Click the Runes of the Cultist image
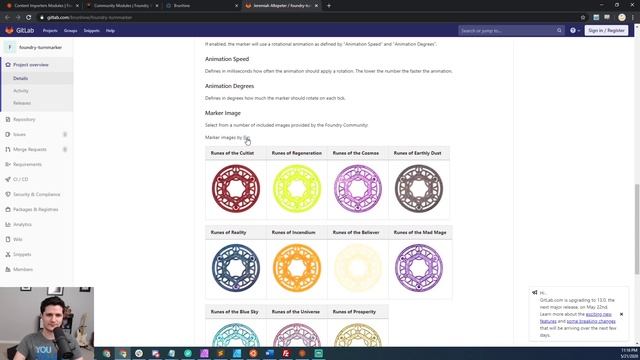Screen dimensions: 640x360 point(236,189)
